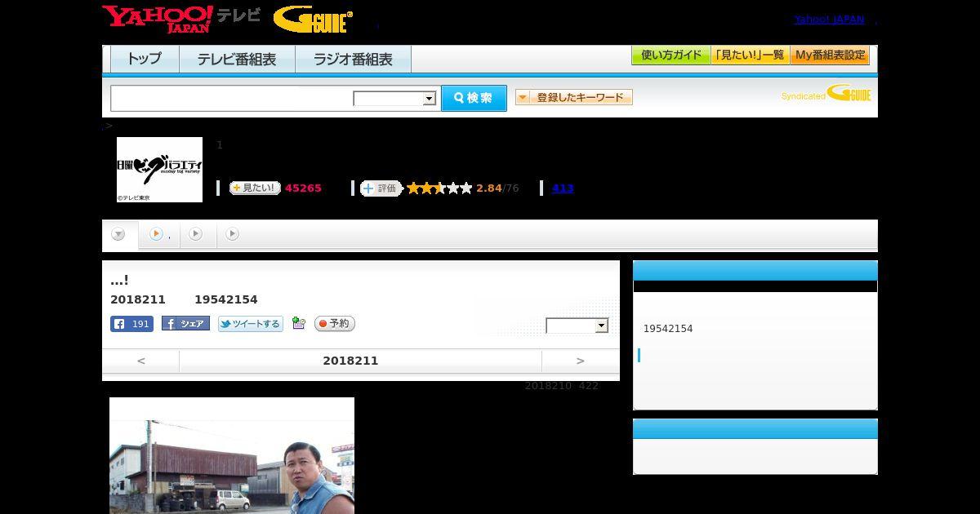Expand 登録したキーワード dropdown
980x514 pixels.
click(574, 97)
